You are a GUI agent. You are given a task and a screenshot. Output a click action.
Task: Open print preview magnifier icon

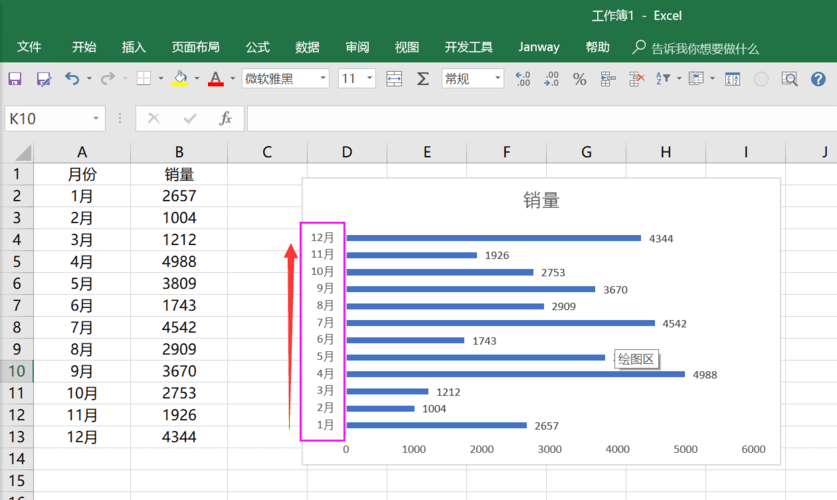[789, 79]
